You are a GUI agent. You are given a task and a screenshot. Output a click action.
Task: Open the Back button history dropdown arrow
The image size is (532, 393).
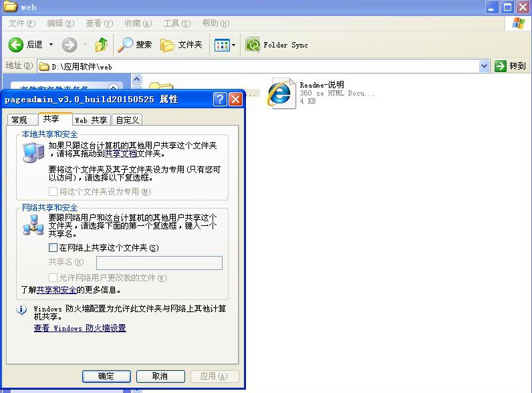point(51,45)
